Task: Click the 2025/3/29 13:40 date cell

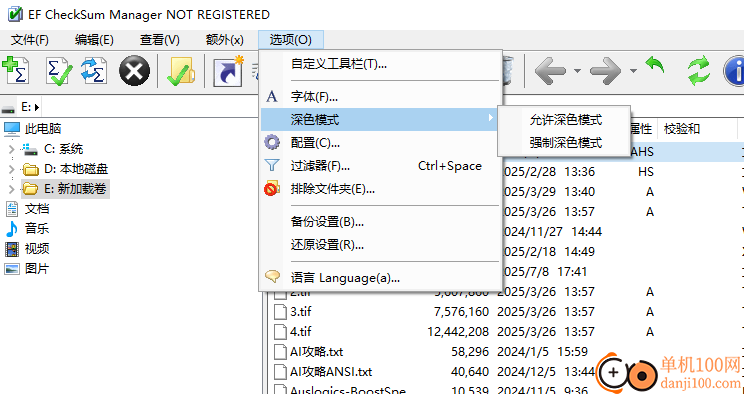Action: [548, 192]
